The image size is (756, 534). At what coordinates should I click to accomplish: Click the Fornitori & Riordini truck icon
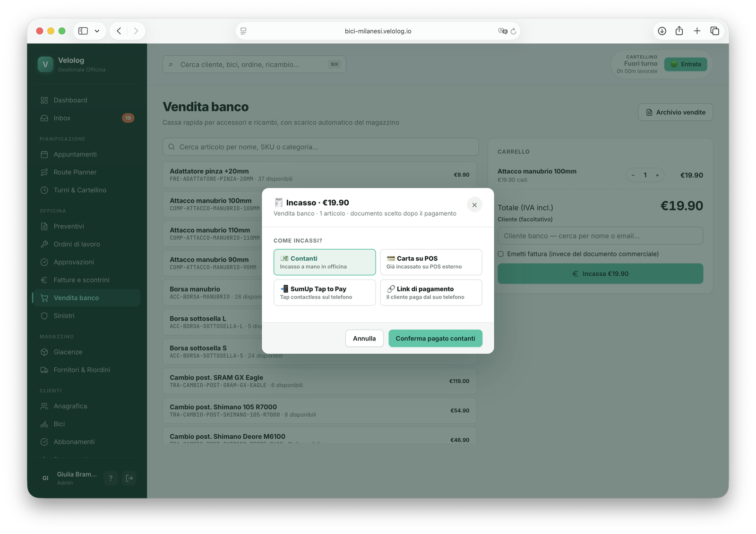click(44, 370)
